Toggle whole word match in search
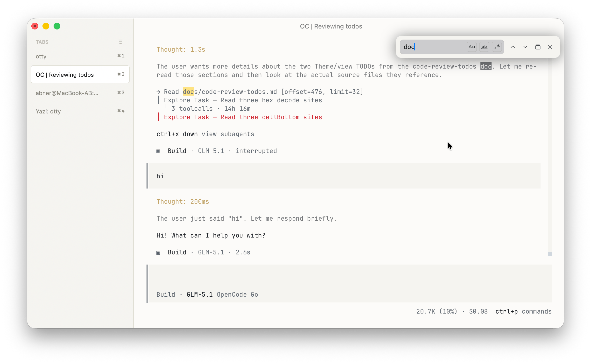Viewport: 591px width, 364px height. pos(484,47)
